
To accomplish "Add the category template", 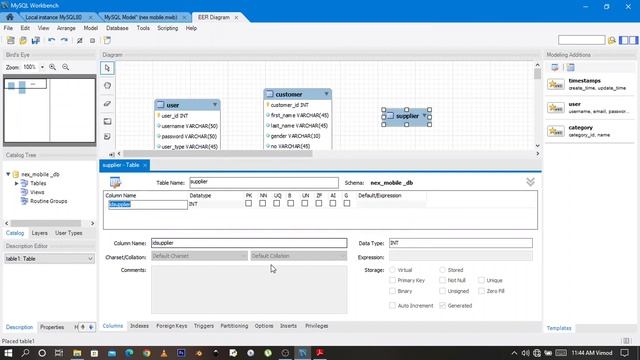I will pos(590,131).
